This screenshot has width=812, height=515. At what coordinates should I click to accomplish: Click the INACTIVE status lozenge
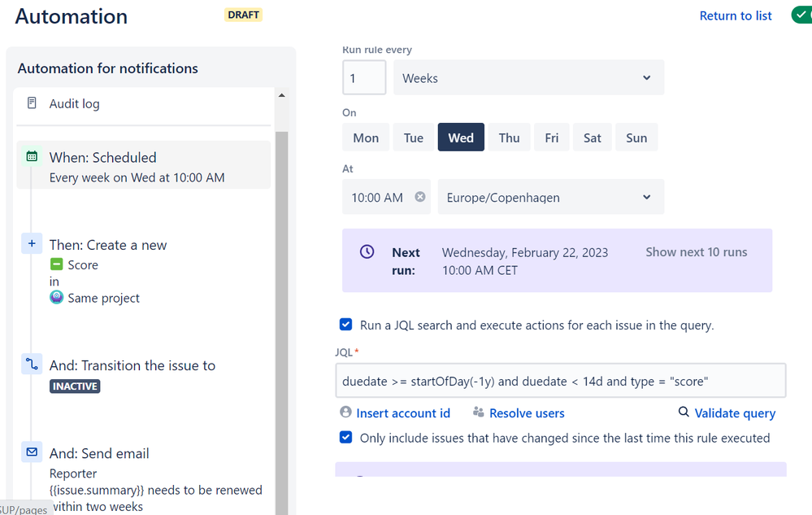pyautogui.click(x=75, y=386)
